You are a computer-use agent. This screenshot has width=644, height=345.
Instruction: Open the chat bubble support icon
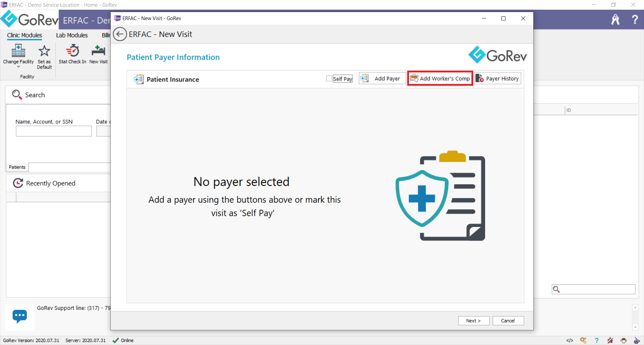[x=20, y=316]
